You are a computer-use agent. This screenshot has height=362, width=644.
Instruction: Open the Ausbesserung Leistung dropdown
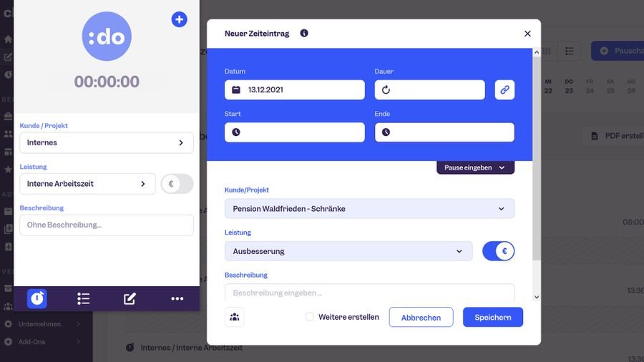348,251
